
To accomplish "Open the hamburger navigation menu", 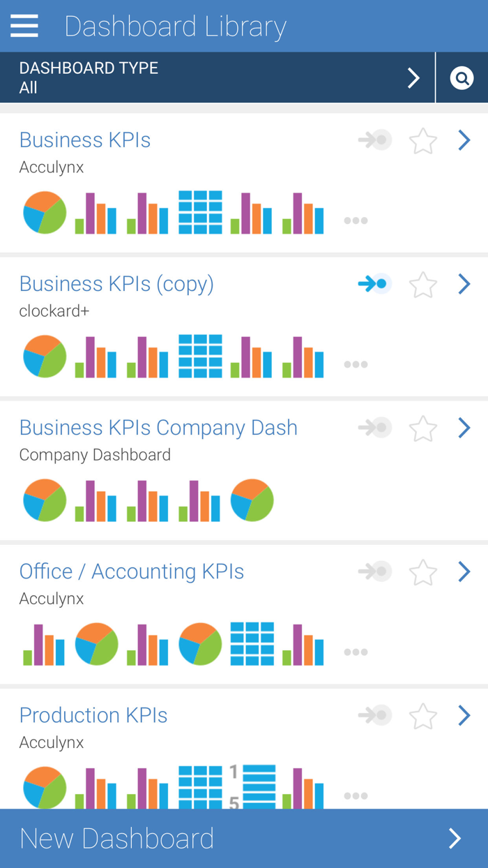I will 24,26.
